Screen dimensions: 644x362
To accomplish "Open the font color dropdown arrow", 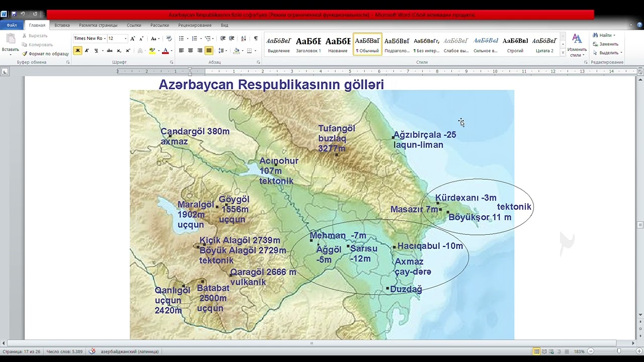I will click(x=171, y=51).
